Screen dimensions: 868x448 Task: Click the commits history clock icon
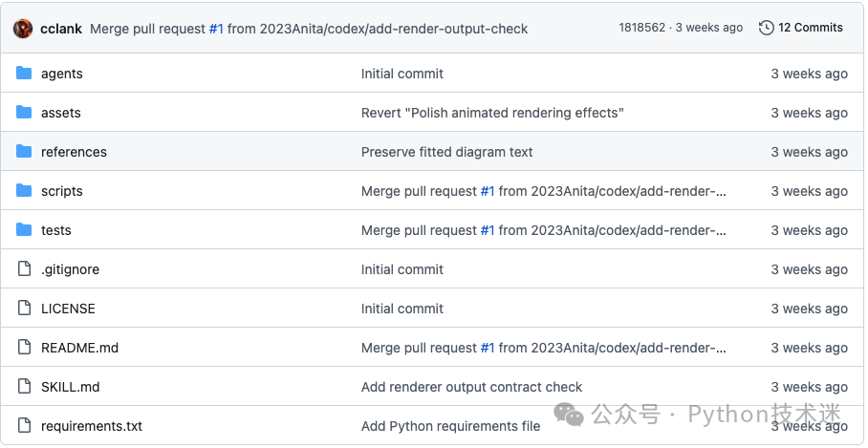pyautogui.click(x=766, y=28)
